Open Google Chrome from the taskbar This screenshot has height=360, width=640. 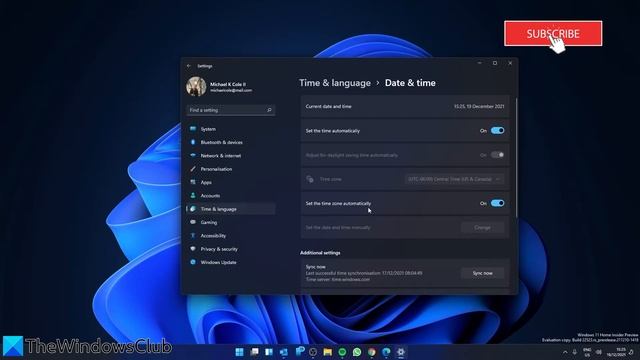(x=371, y=352)
